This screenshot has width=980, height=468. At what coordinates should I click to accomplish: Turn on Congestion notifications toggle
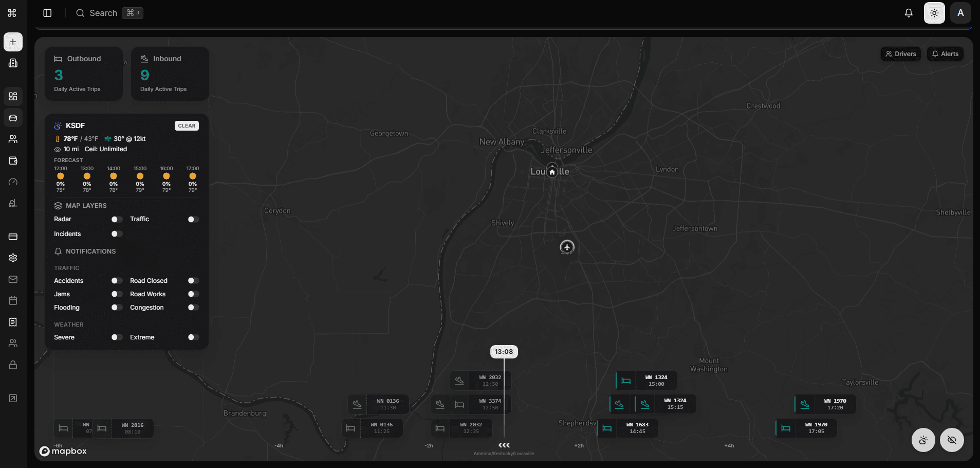[193, 308]
